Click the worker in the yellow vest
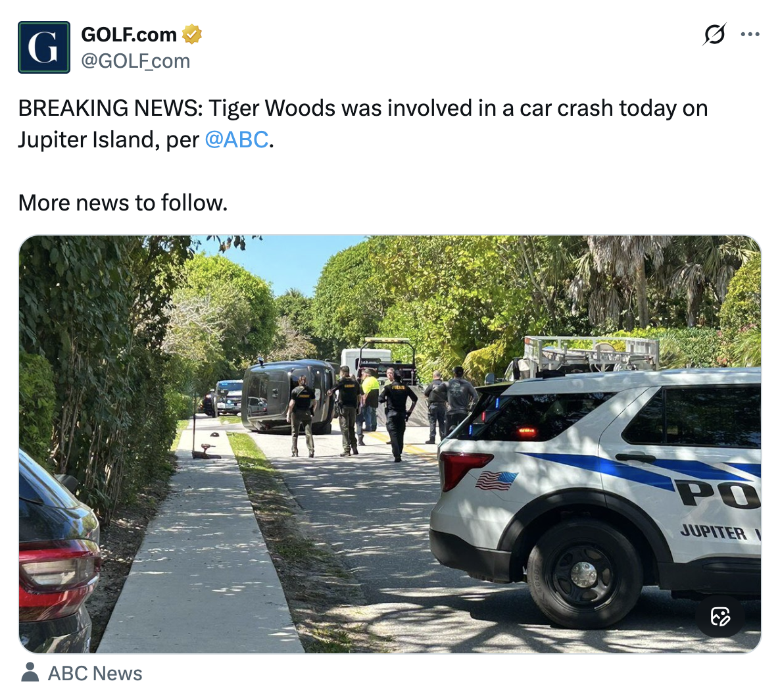Viewport: 780px width, 700px height. pyautogui.click(x=370, y=399)
